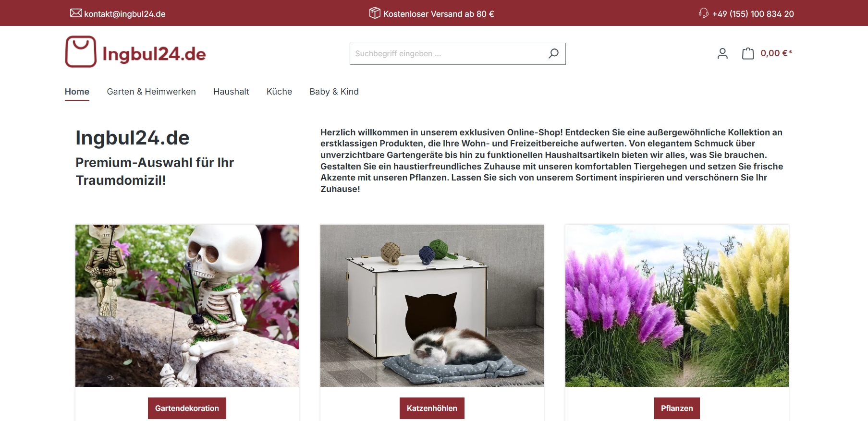Select the Home menu item

click(x=77, y=92)
